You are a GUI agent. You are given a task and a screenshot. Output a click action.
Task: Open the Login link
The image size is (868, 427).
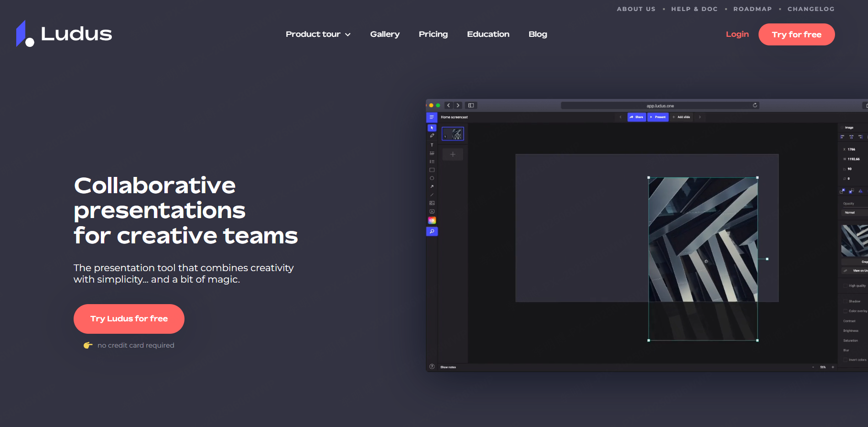pyautogui.click(x=737, y=34)
